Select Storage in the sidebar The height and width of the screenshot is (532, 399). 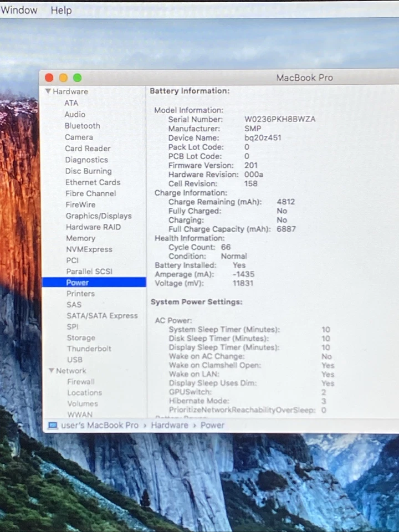tap(81, 337)
